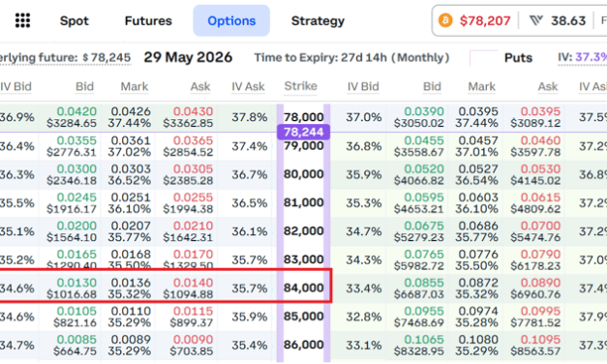This screenshot has height=364, width=607.
Task: Click put ask 0.0790 at $6178.23
Action: [535, 259]
